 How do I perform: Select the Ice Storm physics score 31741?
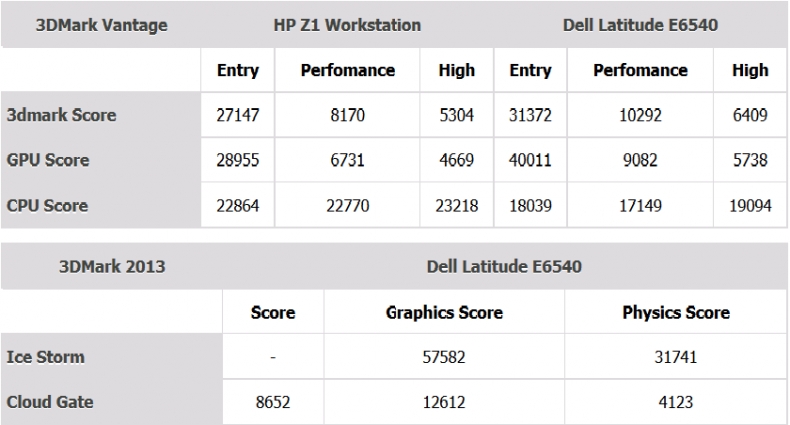coord(676,355)
